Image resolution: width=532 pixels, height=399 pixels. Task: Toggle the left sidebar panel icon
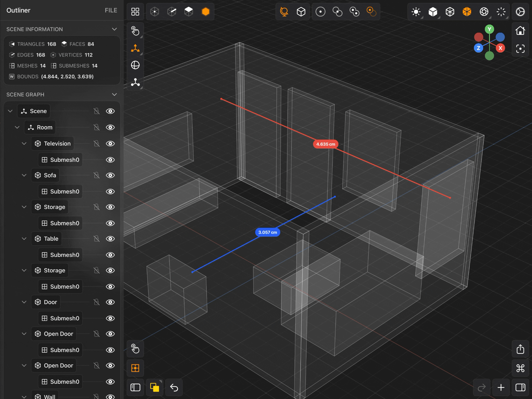[135, 387]
